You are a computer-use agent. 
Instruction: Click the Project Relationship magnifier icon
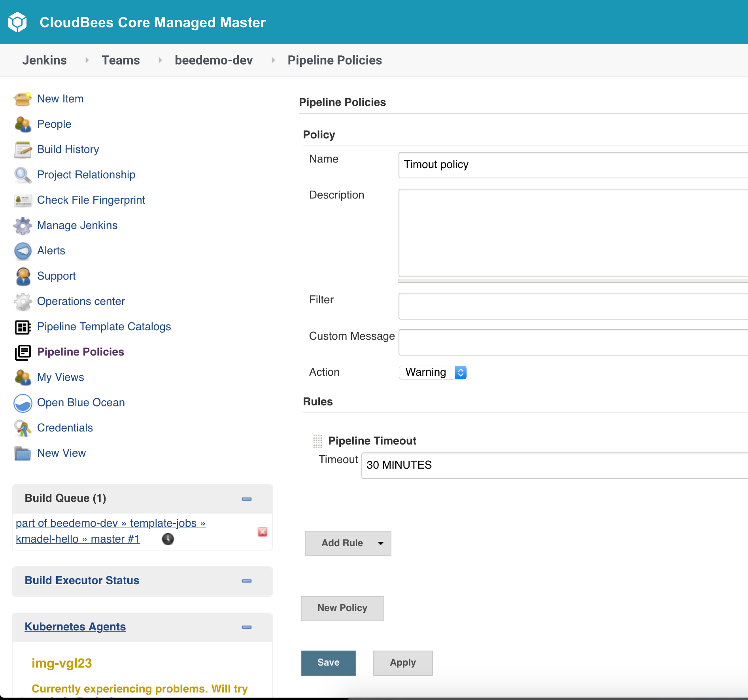[x=23, y=175]
